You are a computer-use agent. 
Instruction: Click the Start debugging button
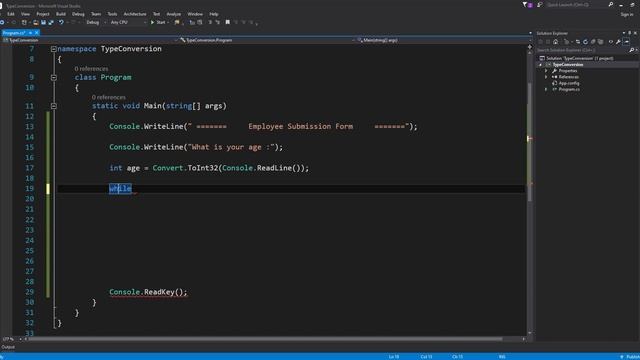tap(158, 22)
